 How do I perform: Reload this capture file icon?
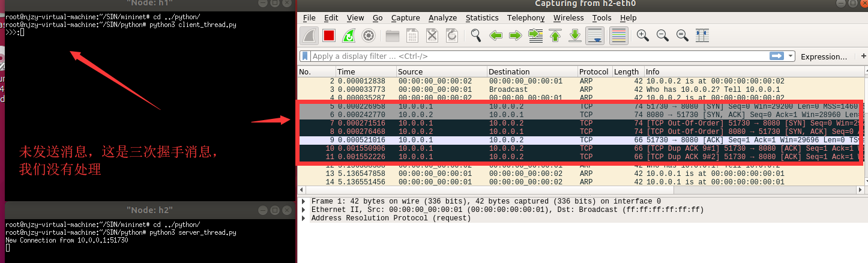pyautogui.click(x=452, y=35)
